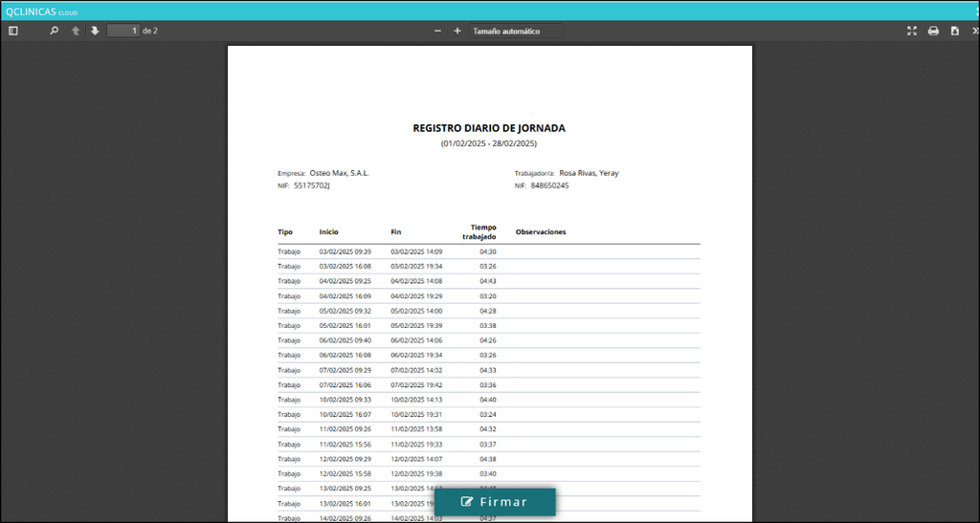This screenshot has width=980, height=523.
Task: Click the Tipo column header
Action: click(x=285, y=231)
